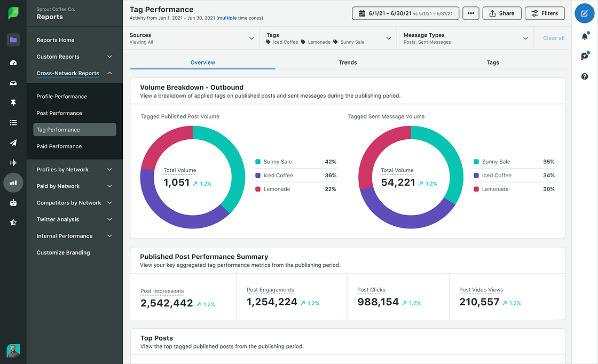Open the folder icon in left rail
The width and height of the screenshot is (598, 364).
(13, 39)
